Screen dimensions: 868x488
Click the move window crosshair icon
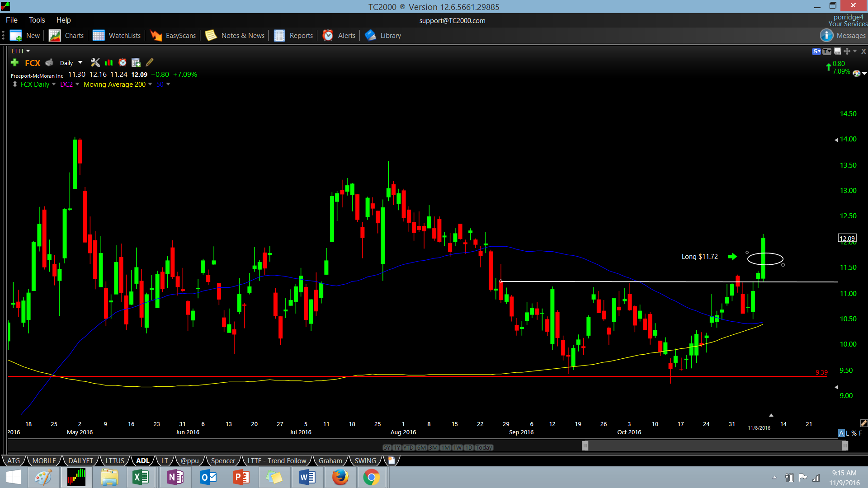point(847,52)
